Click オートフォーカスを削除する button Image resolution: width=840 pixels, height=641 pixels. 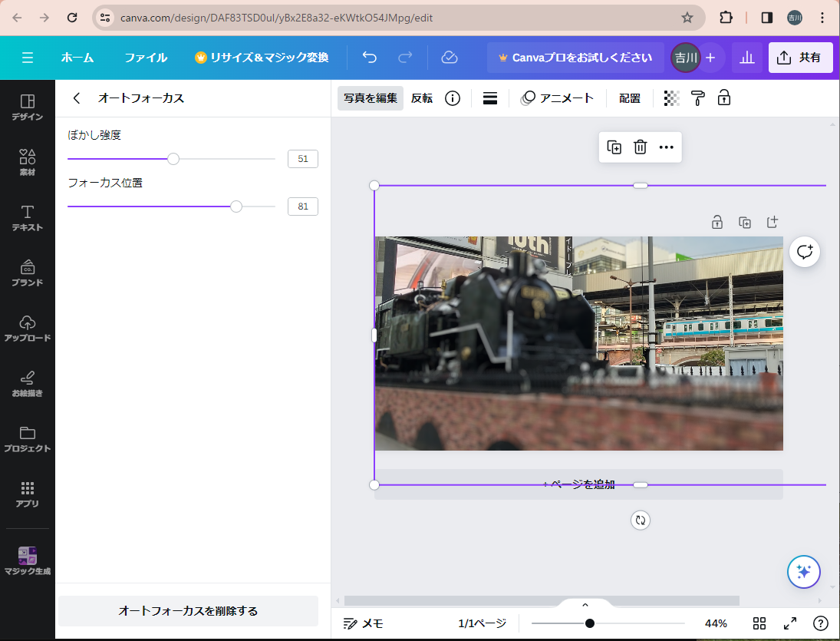[188, 611]
